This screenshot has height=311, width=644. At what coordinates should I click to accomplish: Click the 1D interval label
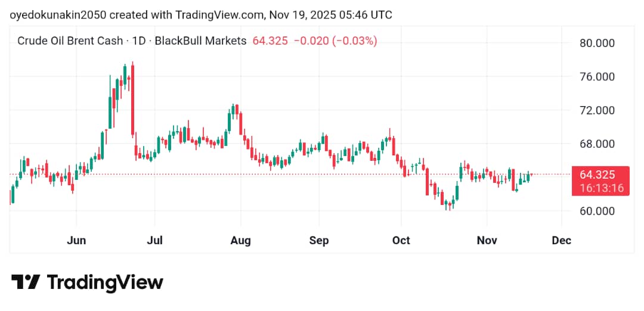(138, 41)
